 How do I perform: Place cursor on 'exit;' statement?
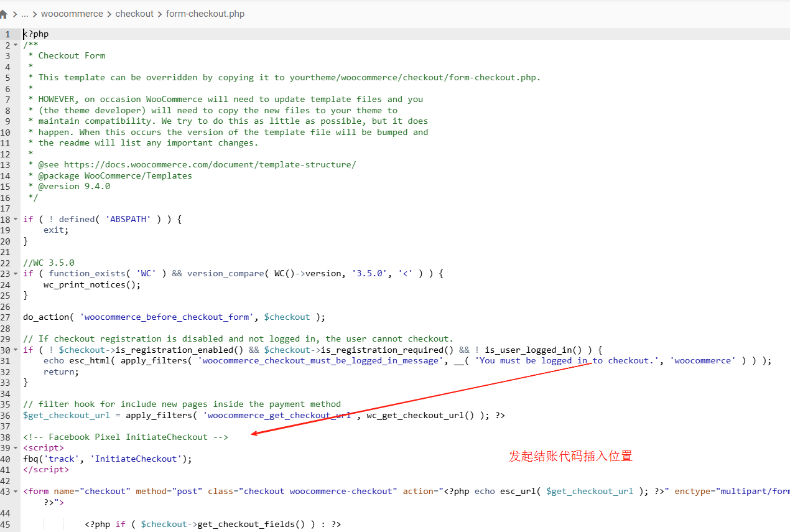pos(56,230)
